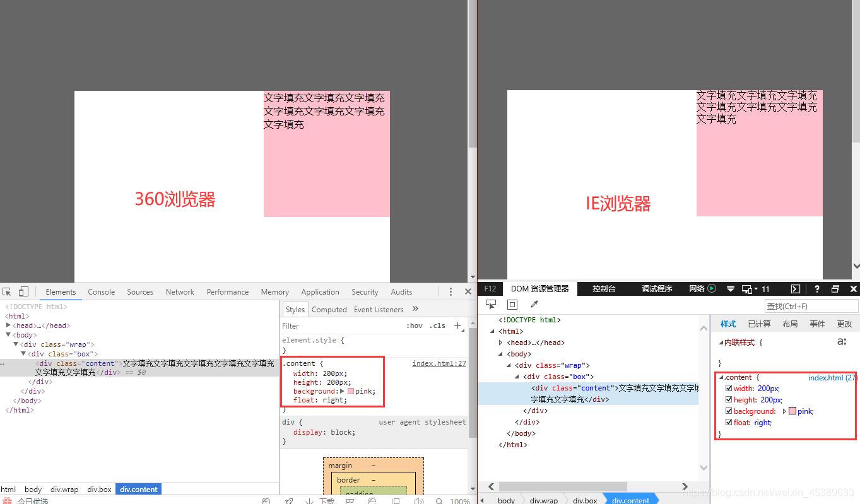The width and height of the screenshot is (860, 504).
Task: Expand the head node in Chrome DOM tree
Action: pos(8,325)
